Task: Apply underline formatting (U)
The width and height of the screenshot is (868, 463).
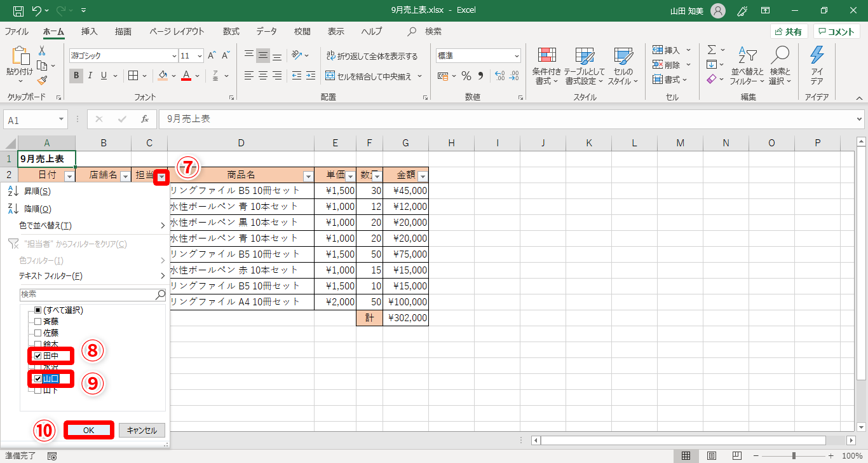Action: (x=104, y=76)
